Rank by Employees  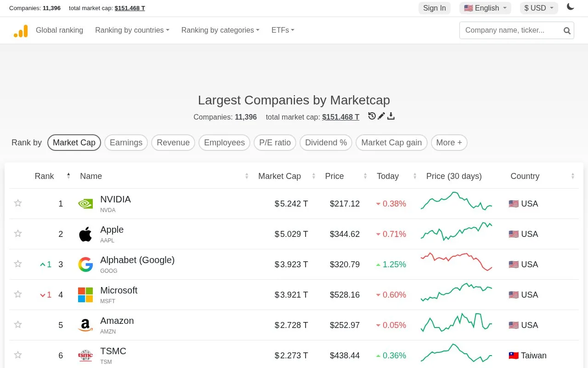pyautogui.click(x=224, y=143)
